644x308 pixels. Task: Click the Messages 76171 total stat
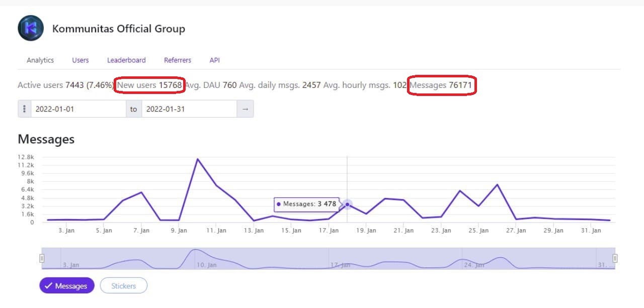tap(441, 85)
